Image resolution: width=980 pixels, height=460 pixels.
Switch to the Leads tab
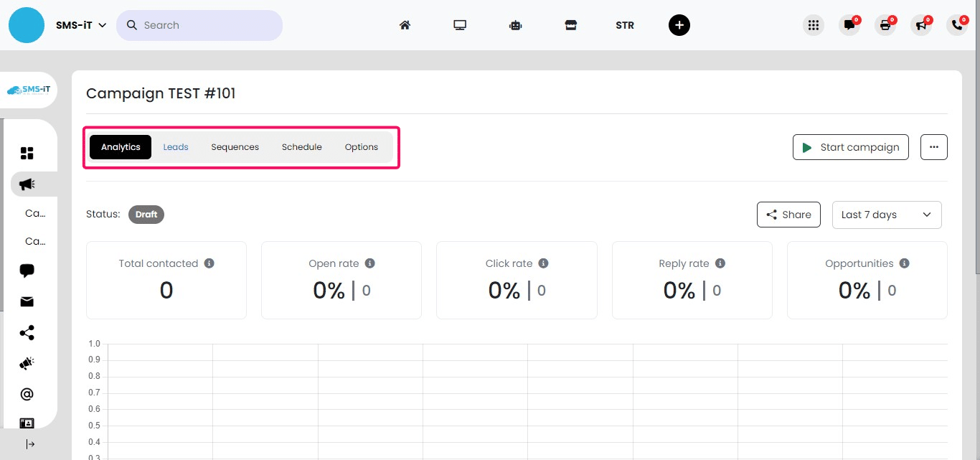click(x=176, y=146)
